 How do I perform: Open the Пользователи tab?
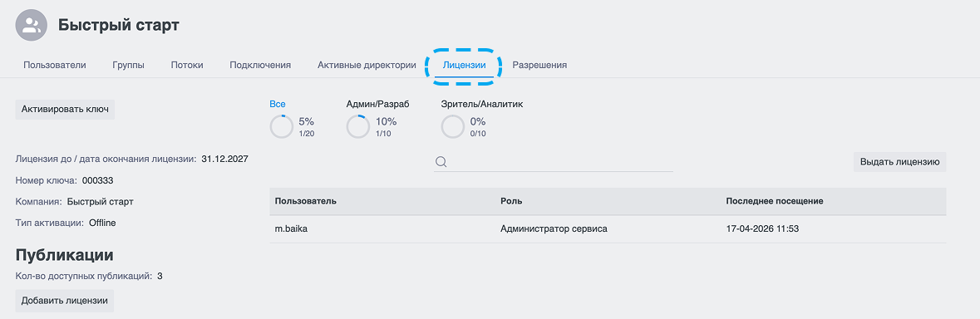(55, 65)
